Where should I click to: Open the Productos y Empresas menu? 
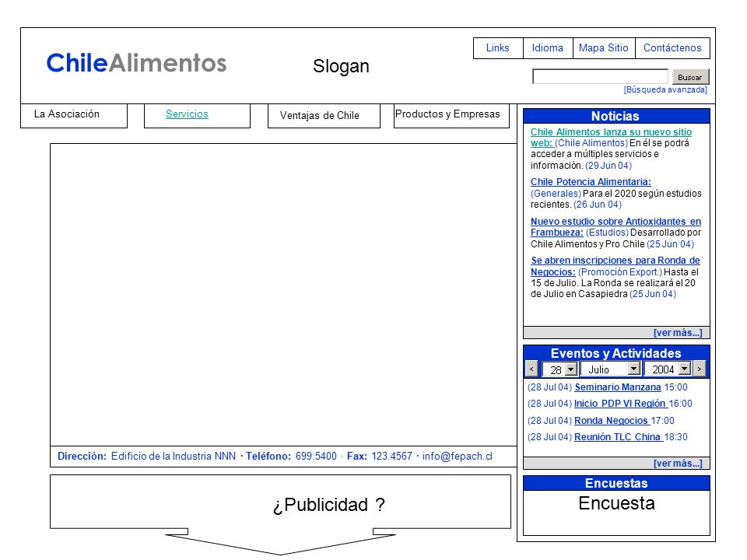coord(451,116)
